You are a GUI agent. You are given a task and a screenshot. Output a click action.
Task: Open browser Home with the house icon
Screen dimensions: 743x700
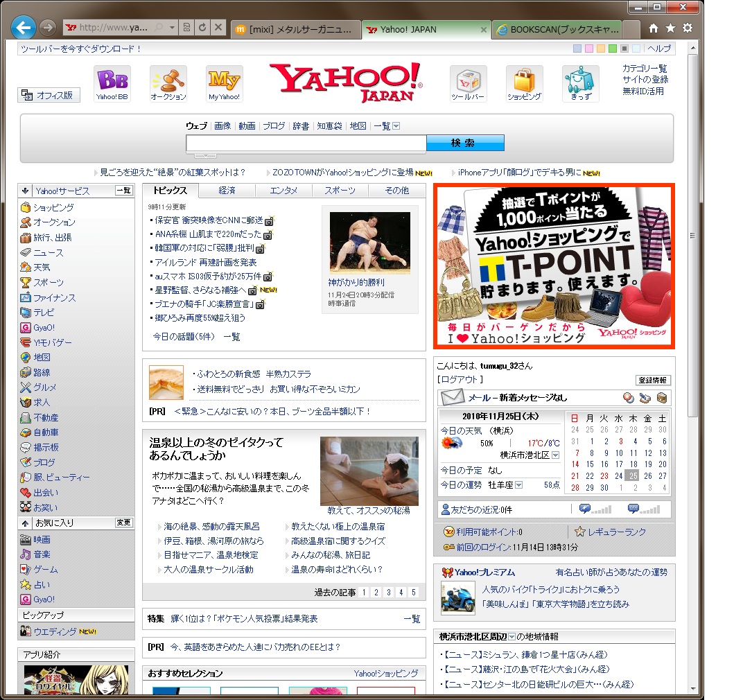click(x=654, y=28)
